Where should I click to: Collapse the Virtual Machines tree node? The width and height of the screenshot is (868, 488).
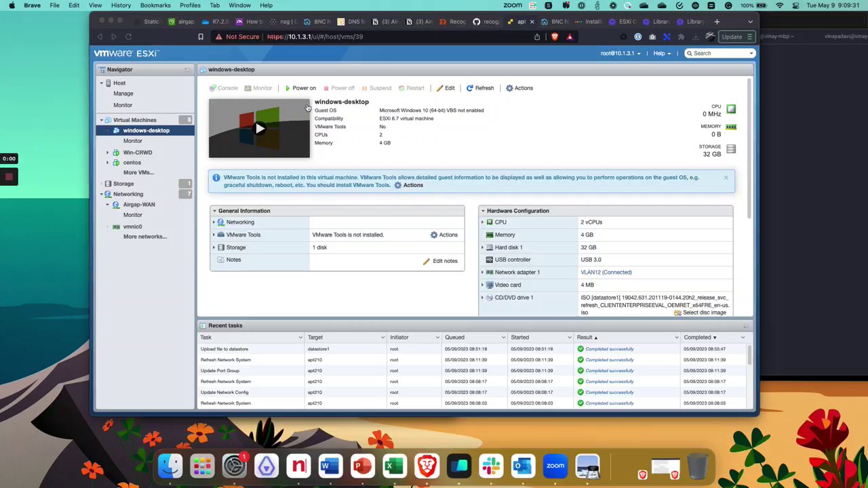pyautogui.click(x=101, y=120)
